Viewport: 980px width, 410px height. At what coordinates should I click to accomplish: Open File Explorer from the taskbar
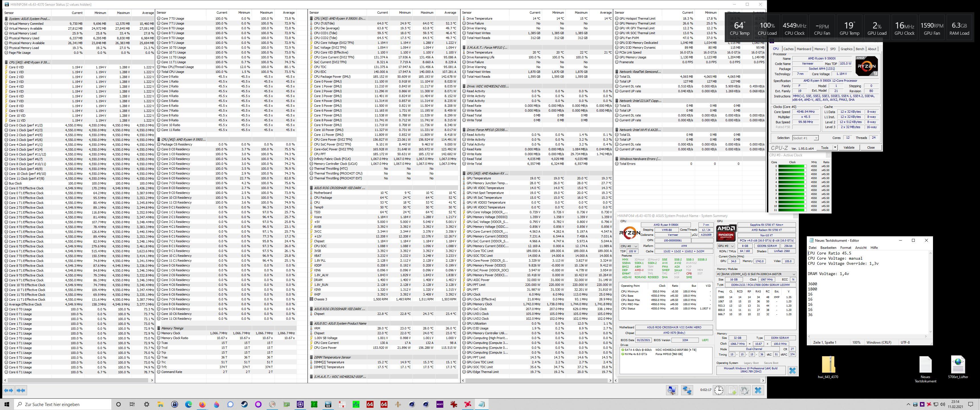pyautogui.click(x=160, y=404)
